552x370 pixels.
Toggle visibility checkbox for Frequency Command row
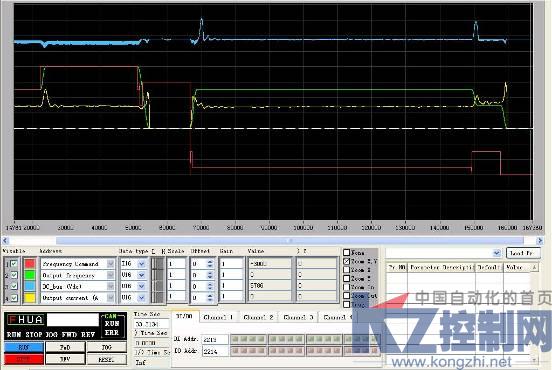(14, 264)
